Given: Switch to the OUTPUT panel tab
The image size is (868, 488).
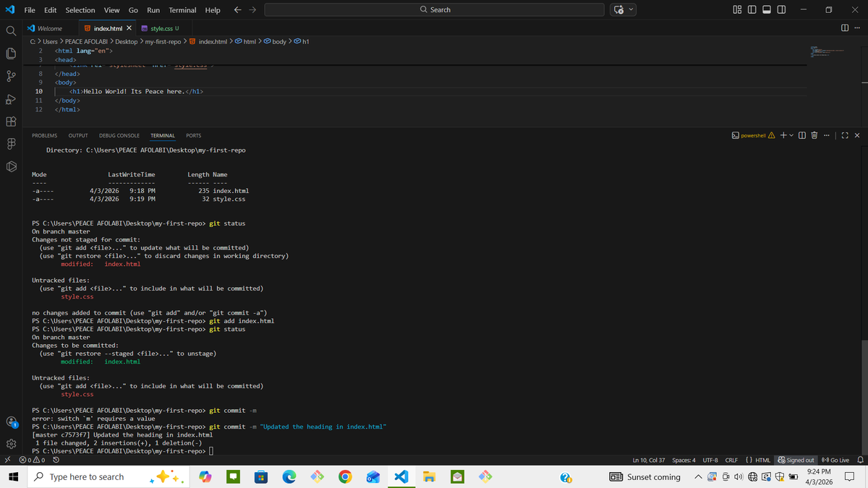Looking at the screenshot, I should pyautogui.click(x=78, y=135).
